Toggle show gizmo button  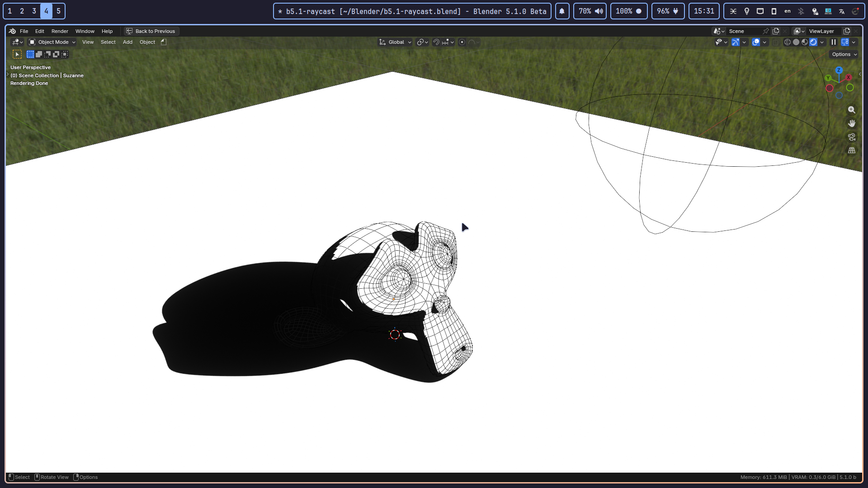736,42
